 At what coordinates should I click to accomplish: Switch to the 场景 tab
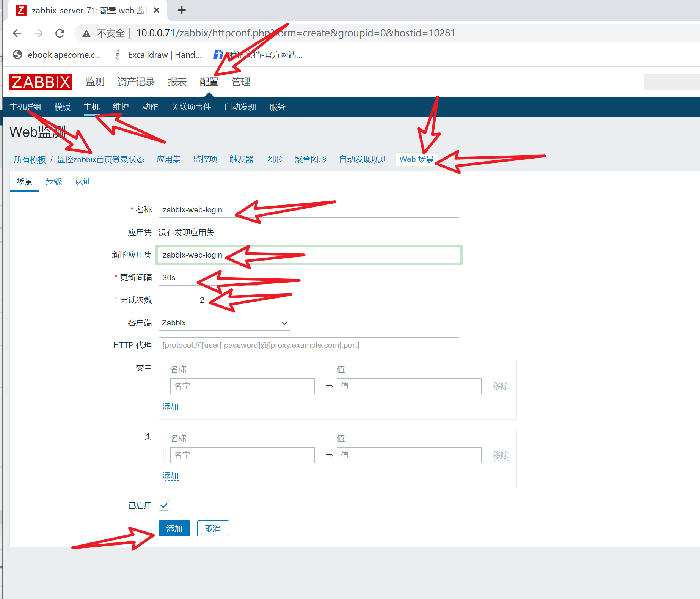(25, 181)
